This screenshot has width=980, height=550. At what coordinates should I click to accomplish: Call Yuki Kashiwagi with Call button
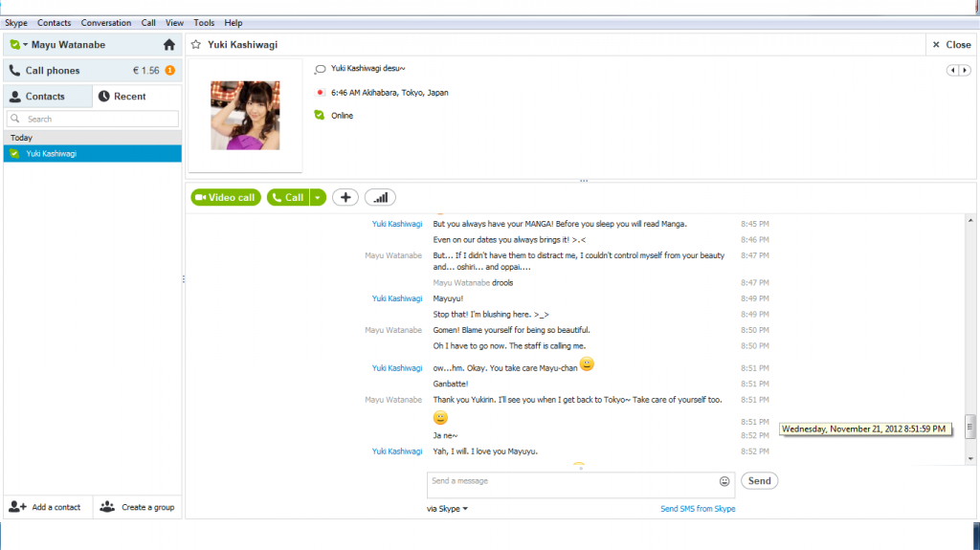[x=288, y=197]
